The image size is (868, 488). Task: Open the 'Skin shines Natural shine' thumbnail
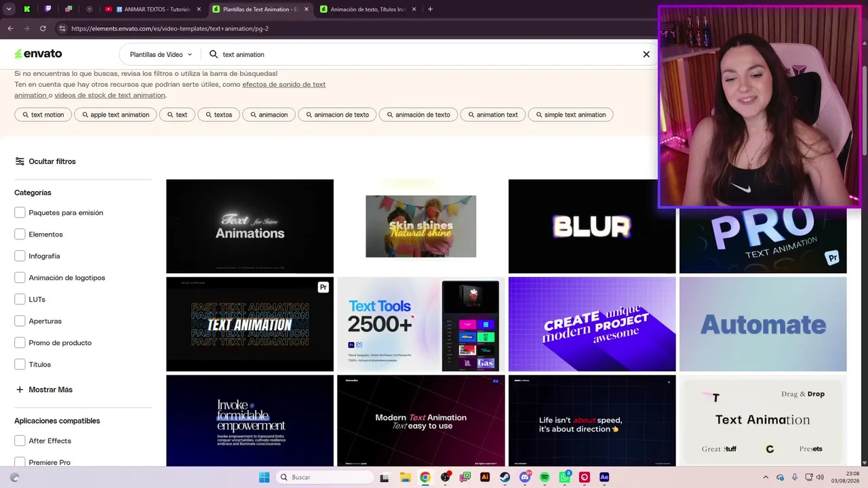click(x=421, y=226)
